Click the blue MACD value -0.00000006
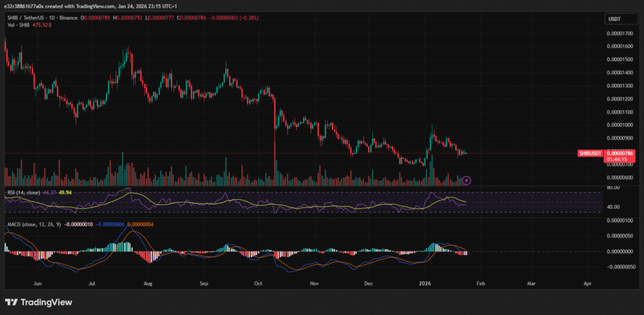 [110, 224]
